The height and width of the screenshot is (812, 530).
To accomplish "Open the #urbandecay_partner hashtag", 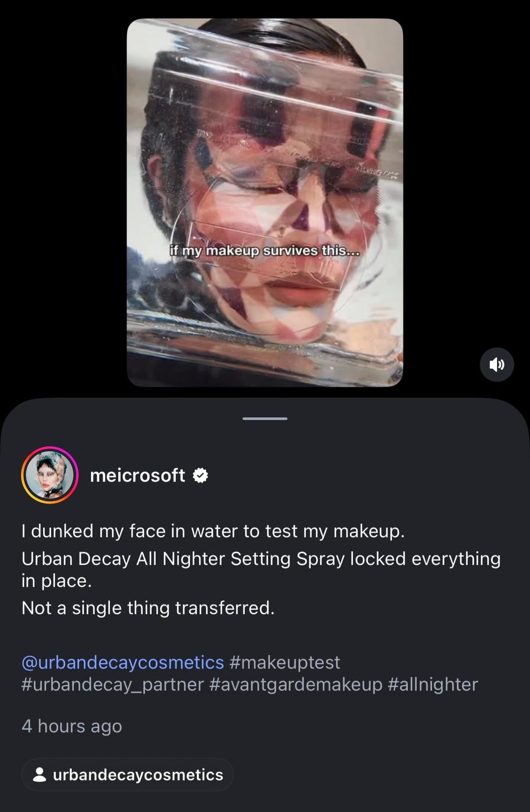I will click(112, 684).
